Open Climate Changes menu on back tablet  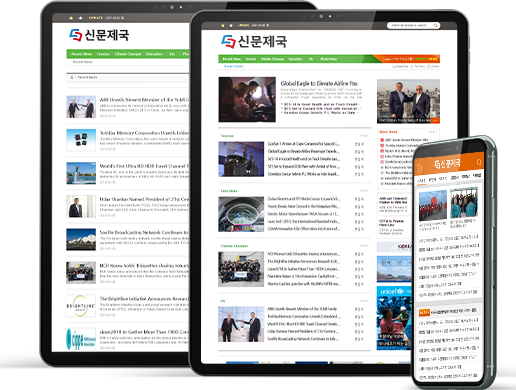pos(128,54)
